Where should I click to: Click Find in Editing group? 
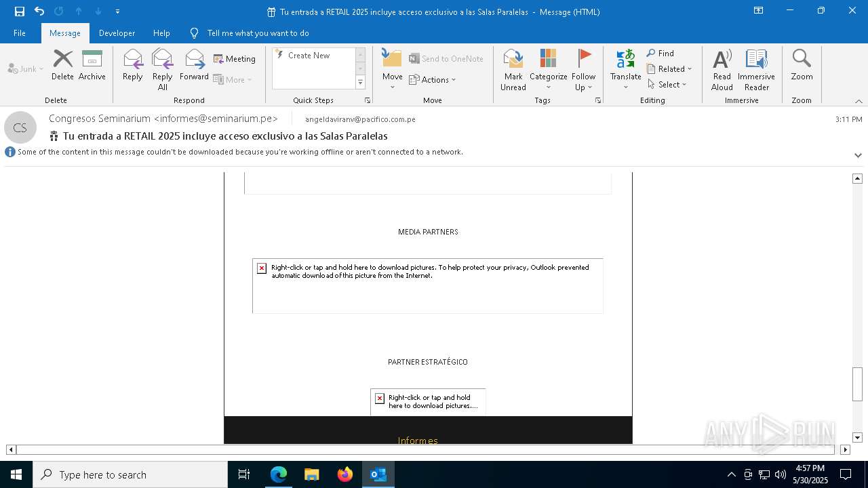tap(660, 54)
